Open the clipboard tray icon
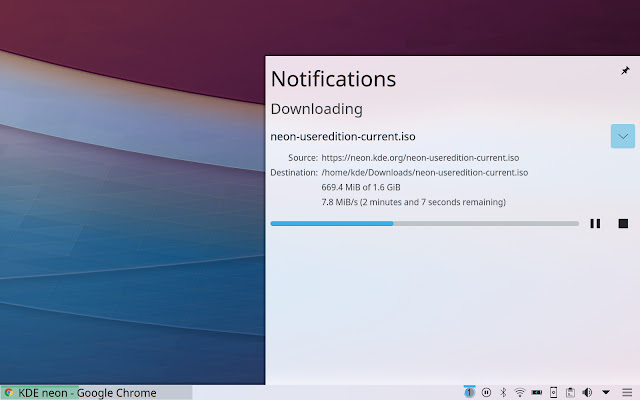The image size is (640, 400). click(570, 392)
